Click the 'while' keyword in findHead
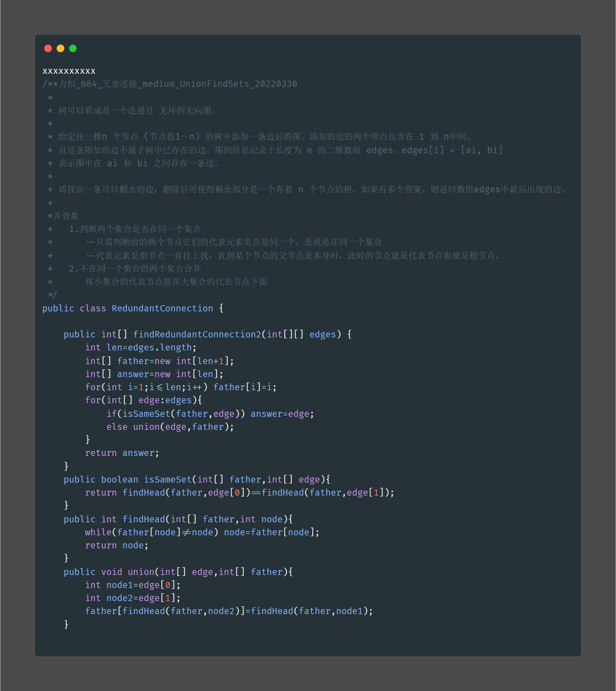Viewport: 616px width, 691px height. (x=98, y=532)
